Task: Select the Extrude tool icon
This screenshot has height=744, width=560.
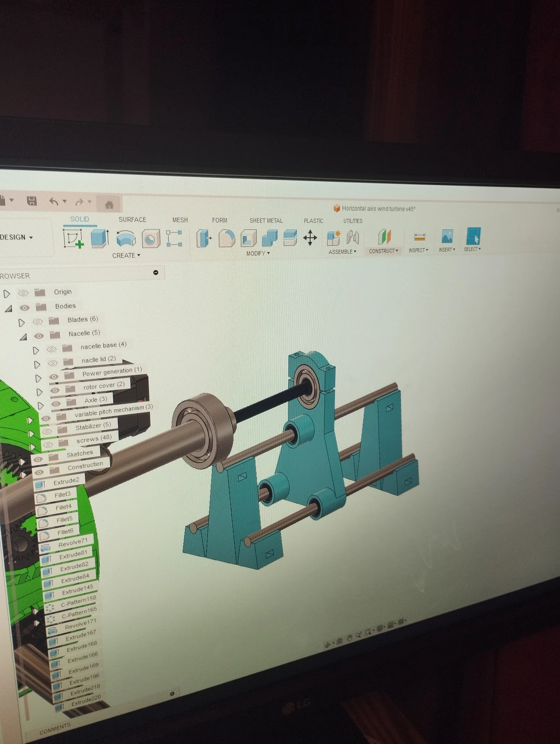Action: 100,238
